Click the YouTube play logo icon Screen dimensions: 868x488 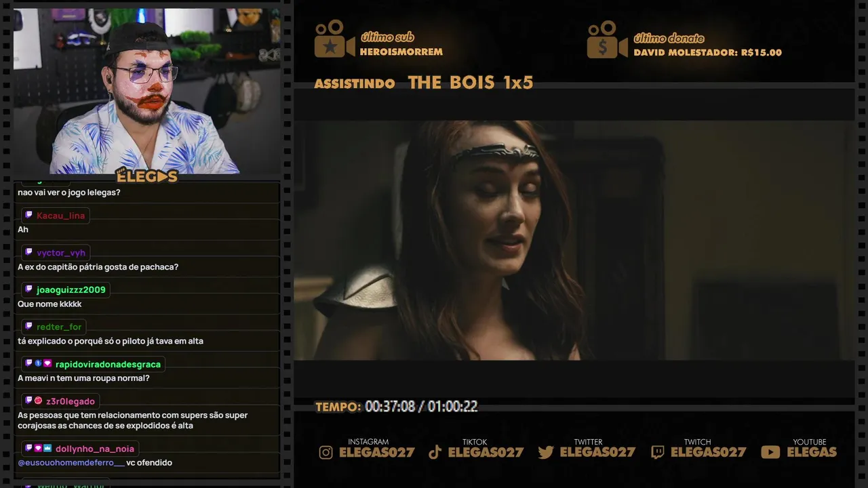point(770,452)
